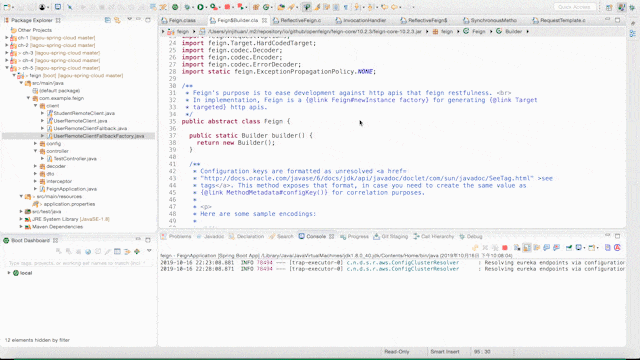
Task: Select TestController.java in Package Explorer
Action: [75, 158]
